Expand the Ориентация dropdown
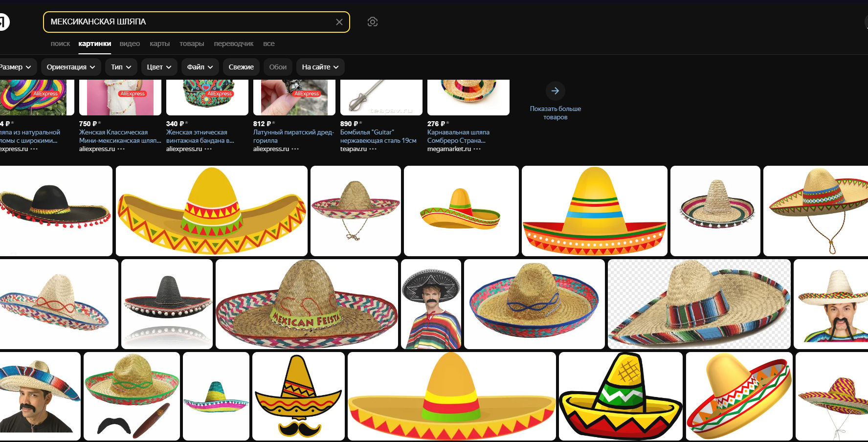 point(71,67)
